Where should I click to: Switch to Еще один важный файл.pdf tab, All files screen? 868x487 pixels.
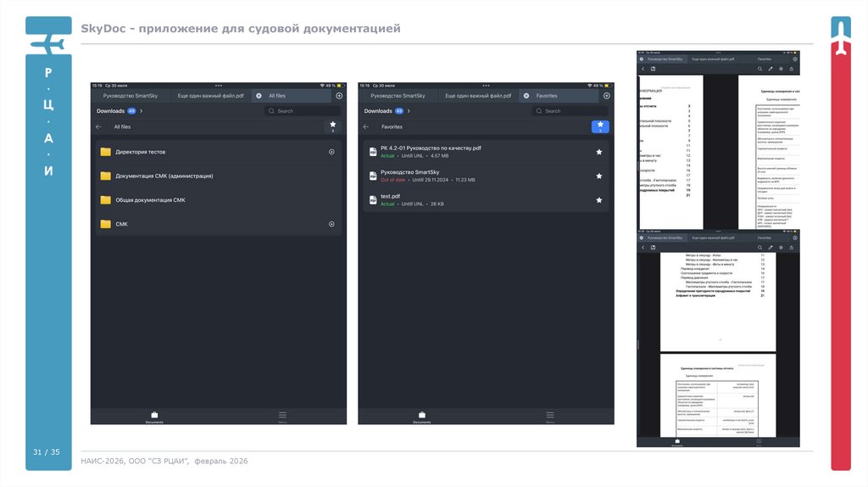pyautogui.click(x=210, y=96)
